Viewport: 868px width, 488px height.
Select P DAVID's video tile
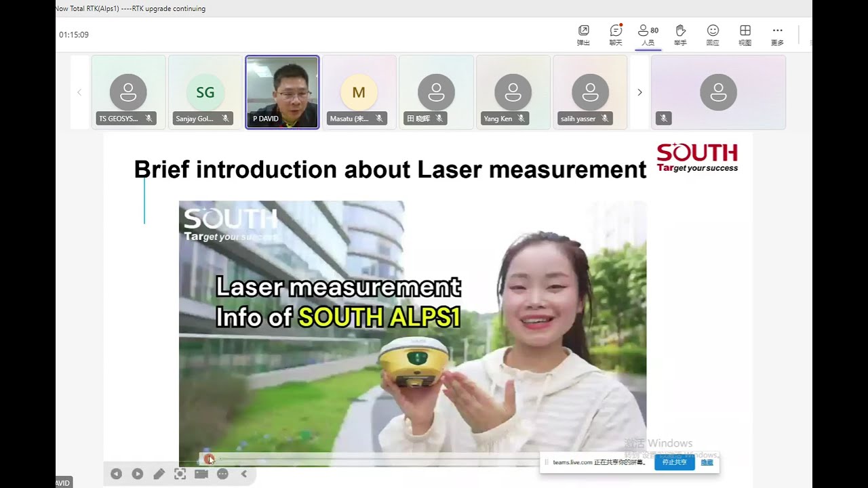click(282, 92)
